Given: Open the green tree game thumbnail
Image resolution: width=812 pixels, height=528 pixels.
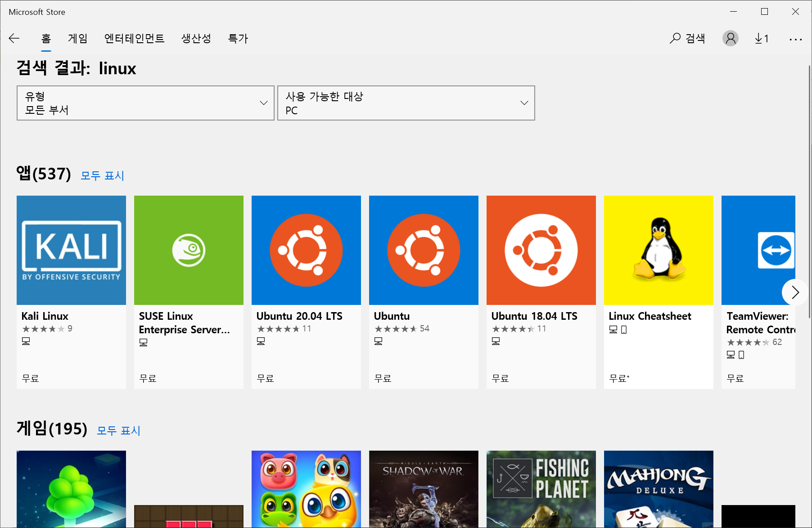Looking at the screenshot, I should pos(71,489).
